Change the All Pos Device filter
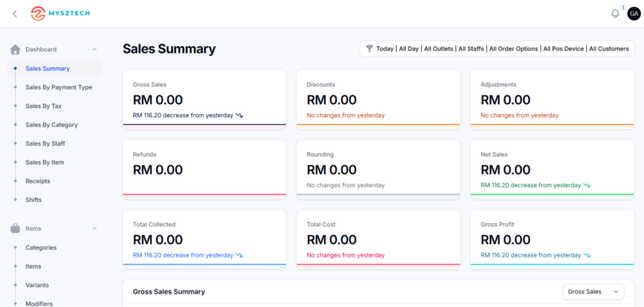 [x=563, y=49]
